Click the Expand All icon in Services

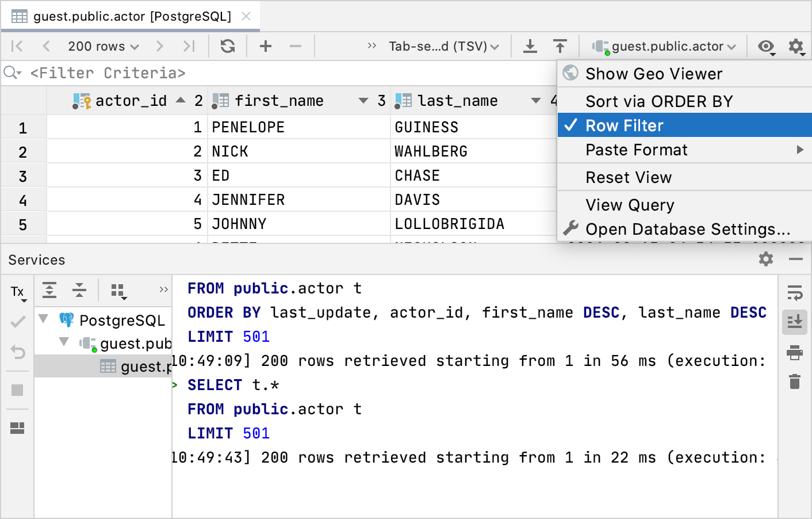(49, 290)
